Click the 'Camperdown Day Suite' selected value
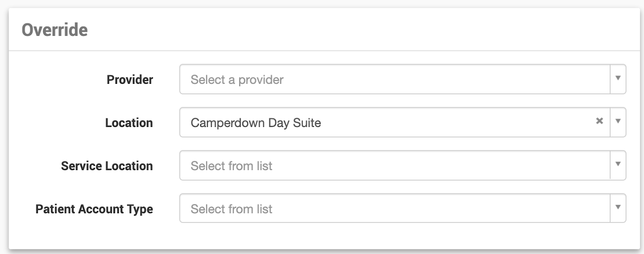This screenshot has height=254, width=644. pos(256,123)
